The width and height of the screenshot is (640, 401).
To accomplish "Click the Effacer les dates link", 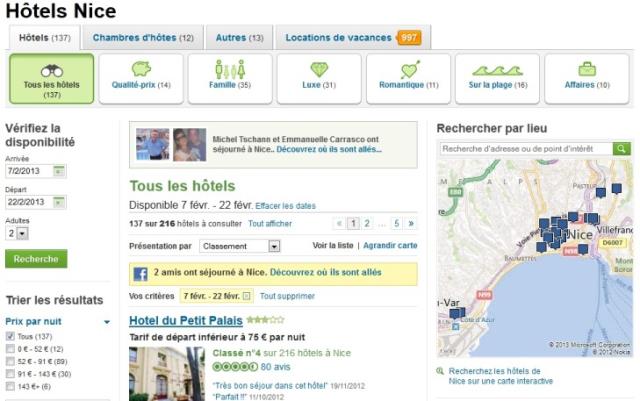I will 285,206.
